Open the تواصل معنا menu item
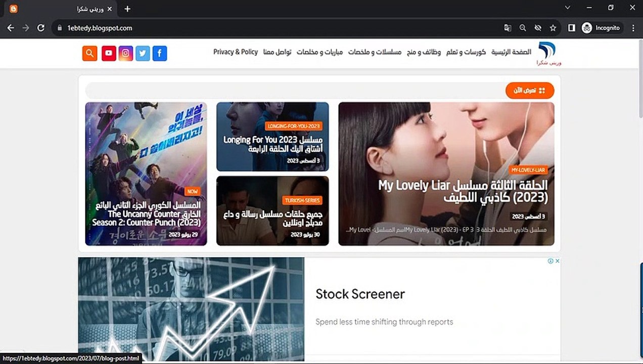 click(x=277, y=52)
